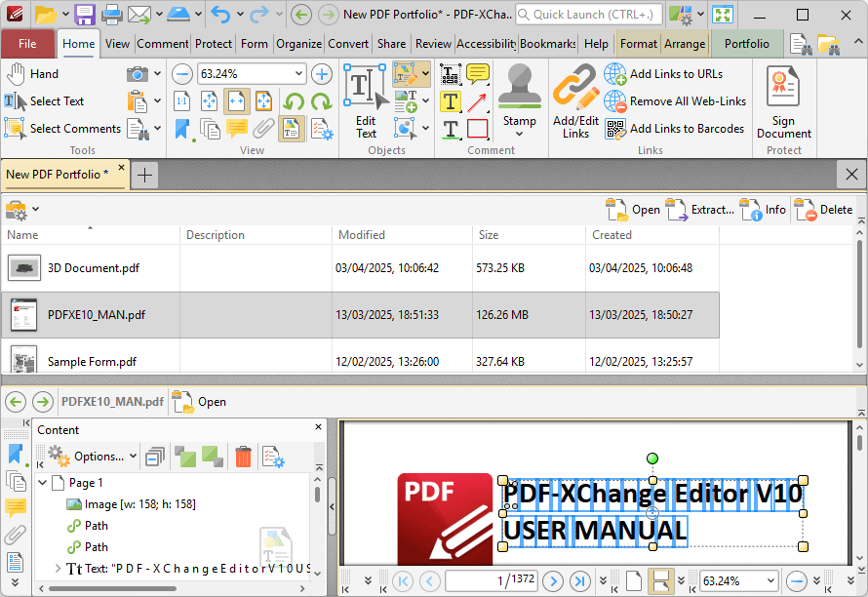
Task: Click the page number input field
Action: 491,580
